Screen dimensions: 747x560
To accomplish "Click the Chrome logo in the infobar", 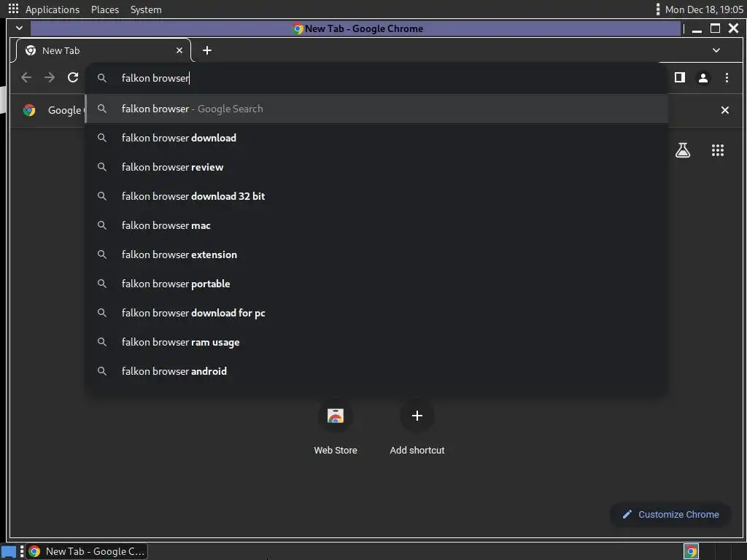I will pyautogui.click(x=29, y=110).
